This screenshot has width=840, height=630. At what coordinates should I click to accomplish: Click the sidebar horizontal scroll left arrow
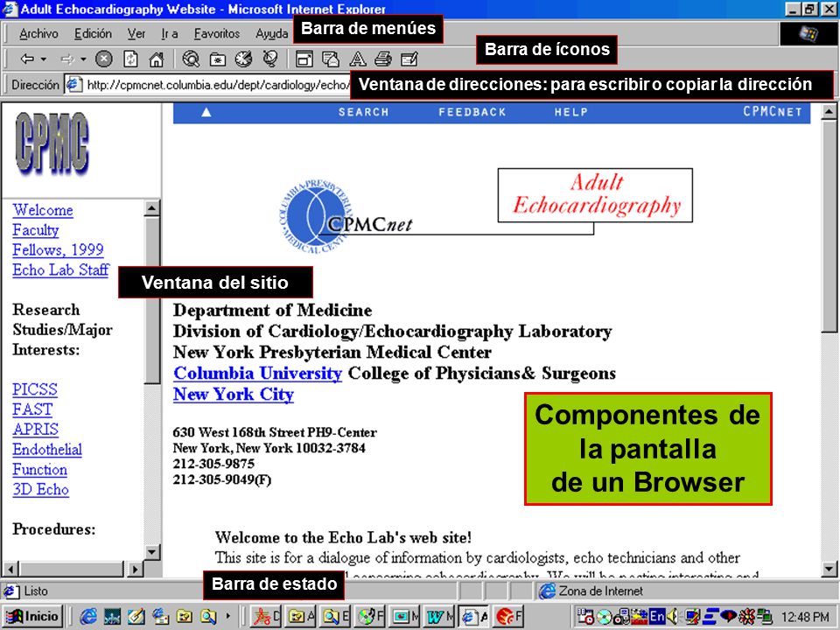click(10, 569)
